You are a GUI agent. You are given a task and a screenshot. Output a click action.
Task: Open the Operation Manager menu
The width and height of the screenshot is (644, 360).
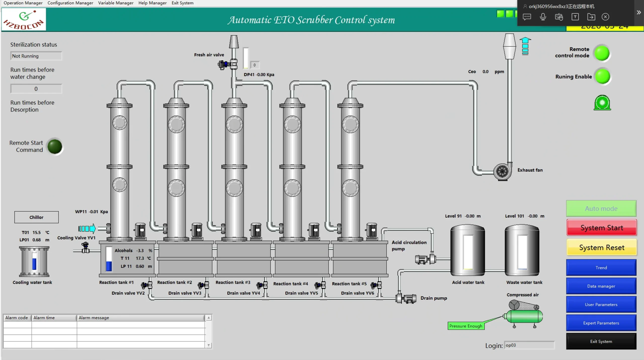tap(23, 3)
